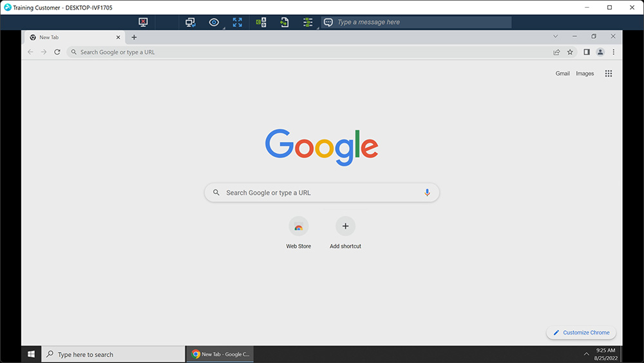644x363 pixels.
Task: Expand the Chrome tab search chevron
Action: pos(555,37)
